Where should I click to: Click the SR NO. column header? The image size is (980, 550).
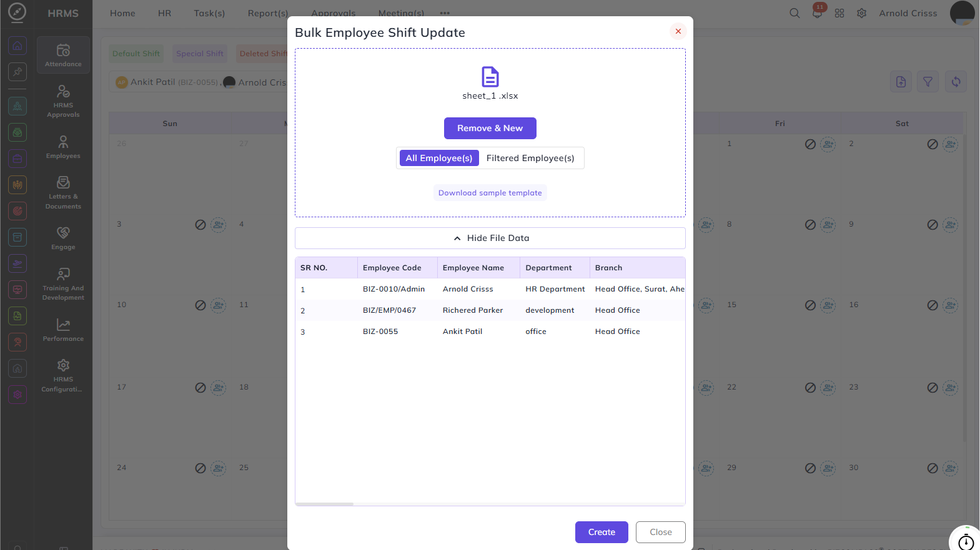coord(326,268)
